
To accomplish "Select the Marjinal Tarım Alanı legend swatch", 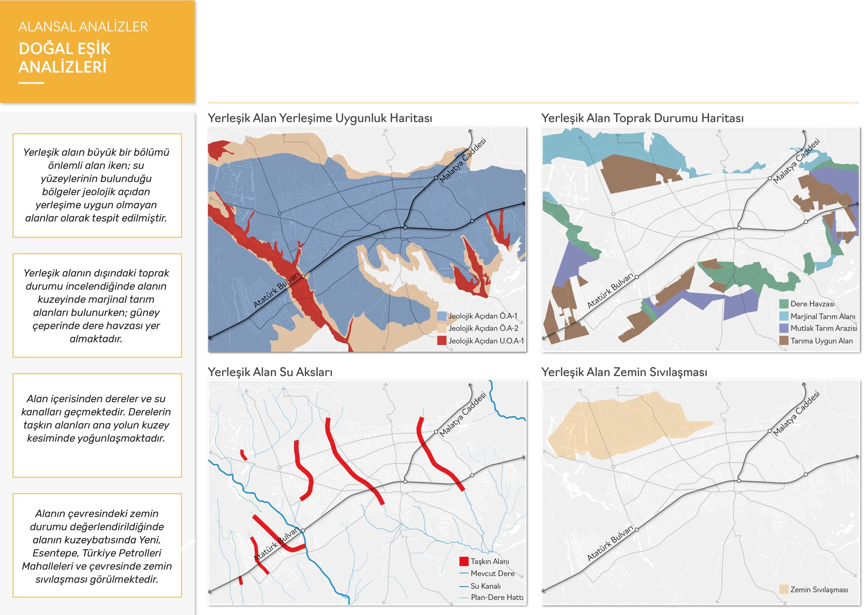I will tap(784, 316).
